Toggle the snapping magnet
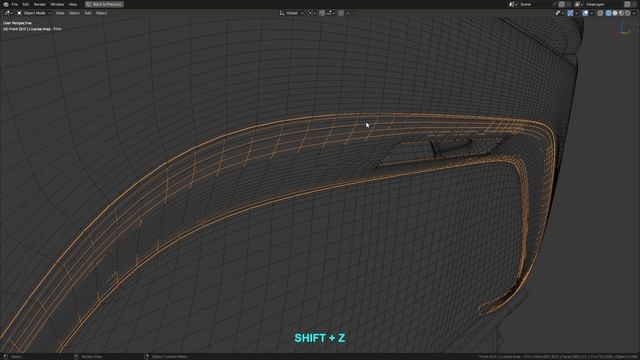 pos(322,13)
